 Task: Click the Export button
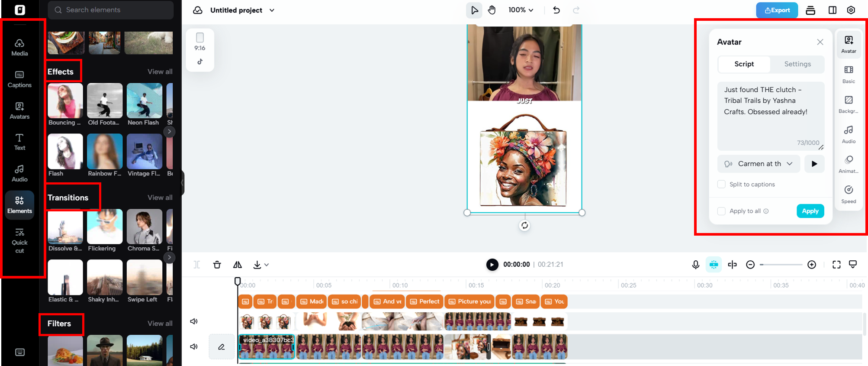(x=777, y=10)
